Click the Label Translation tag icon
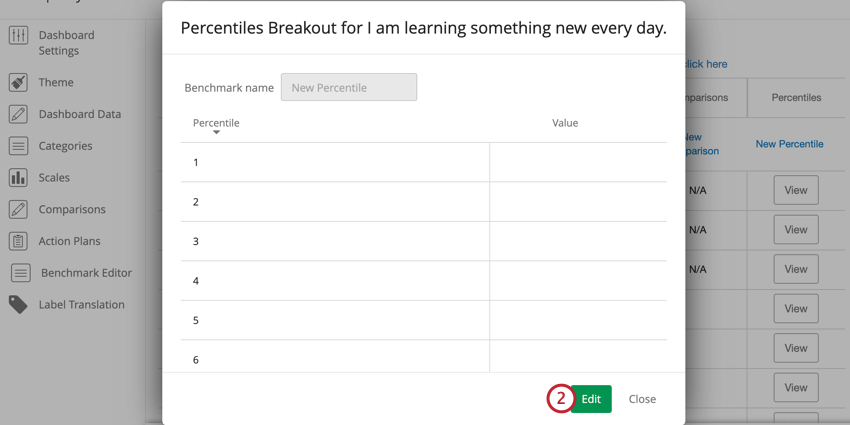Viewport: 850px width, 425px height. coord(18,304)
